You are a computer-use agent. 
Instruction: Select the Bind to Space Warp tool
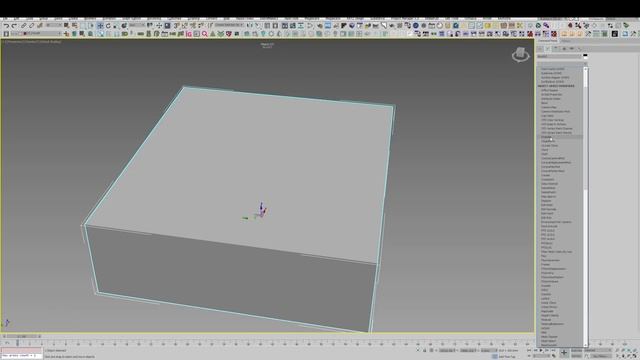pyautogui.click(x=40, y=26)
